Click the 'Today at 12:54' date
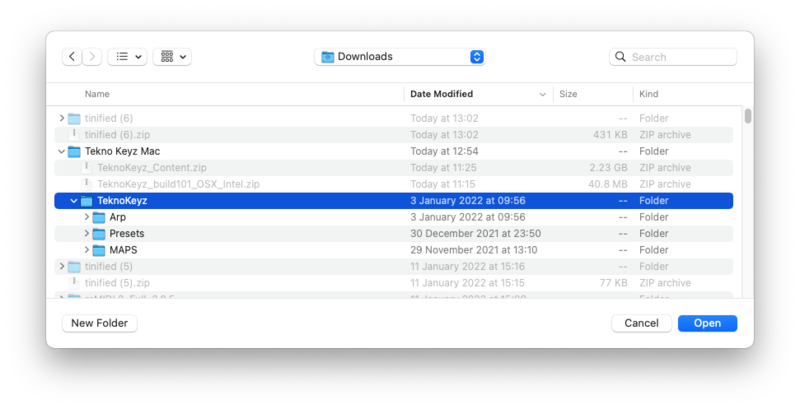 coord(444,151)
